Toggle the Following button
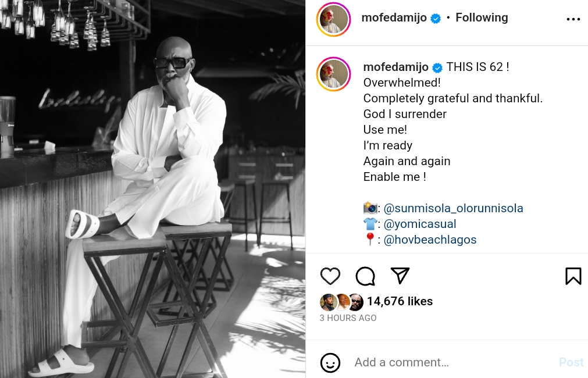 482,17
